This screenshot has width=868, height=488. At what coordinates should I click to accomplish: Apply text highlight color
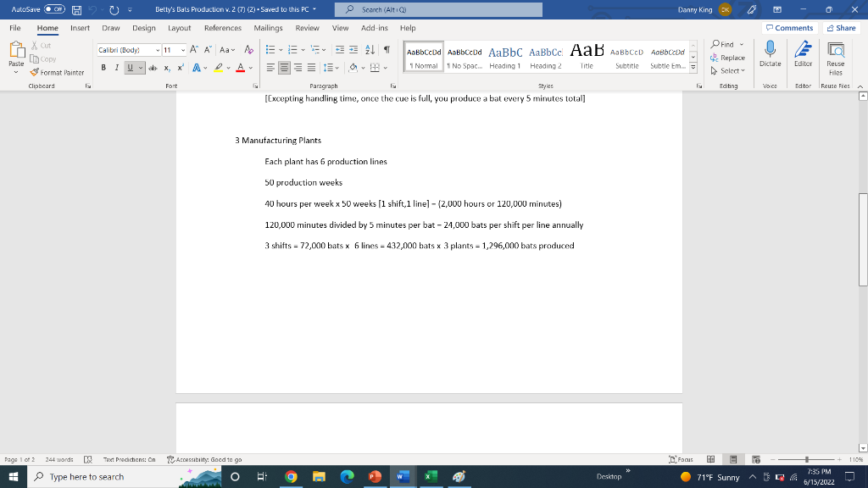[219, 68]
